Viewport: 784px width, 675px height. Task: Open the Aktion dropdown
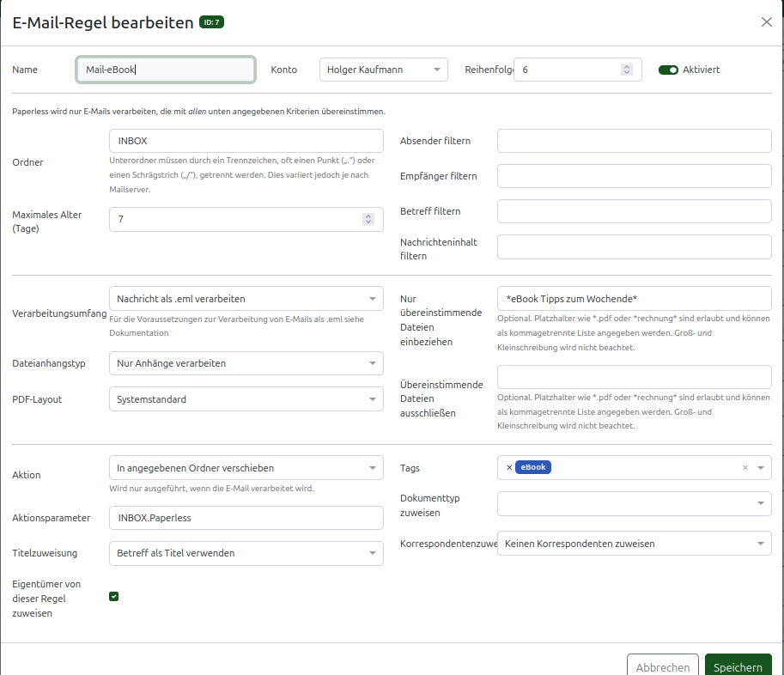click(246, 468)
